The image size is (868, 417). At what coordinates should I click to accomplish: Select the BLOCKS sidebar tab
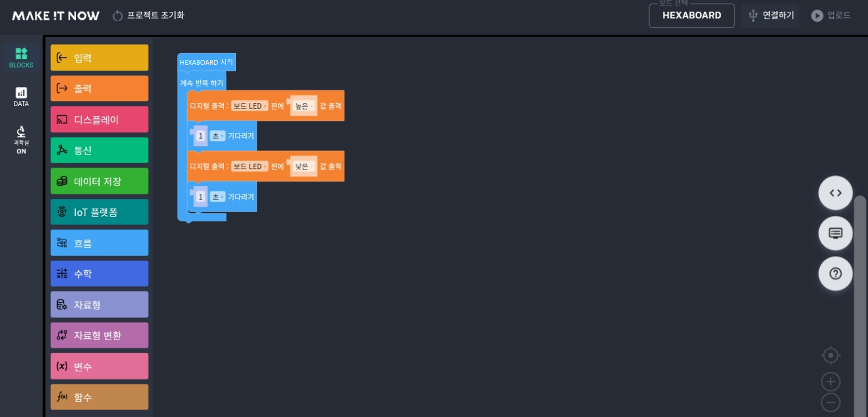pyautogui.click(x=21, y=58)
